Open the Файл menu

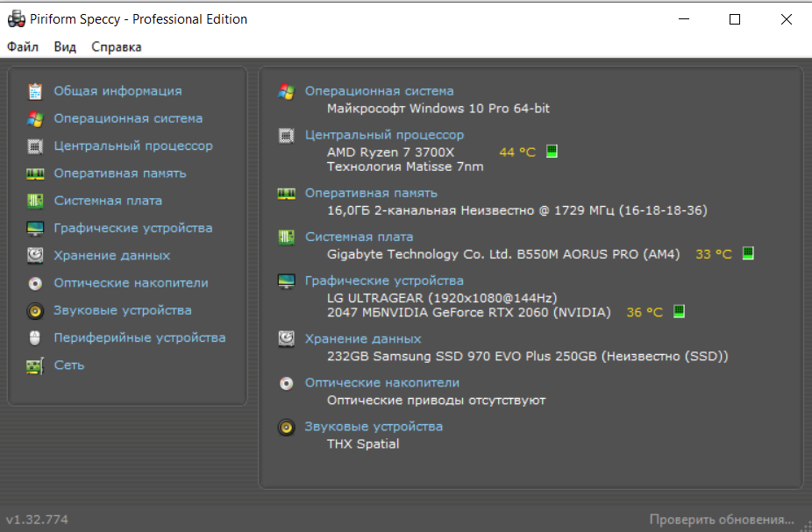23,47
